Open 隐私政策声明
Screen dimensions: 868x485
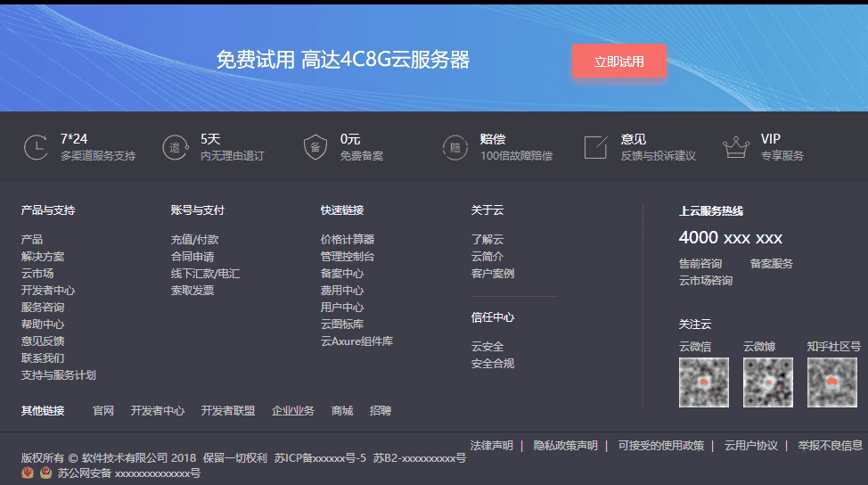click(565, 445)
